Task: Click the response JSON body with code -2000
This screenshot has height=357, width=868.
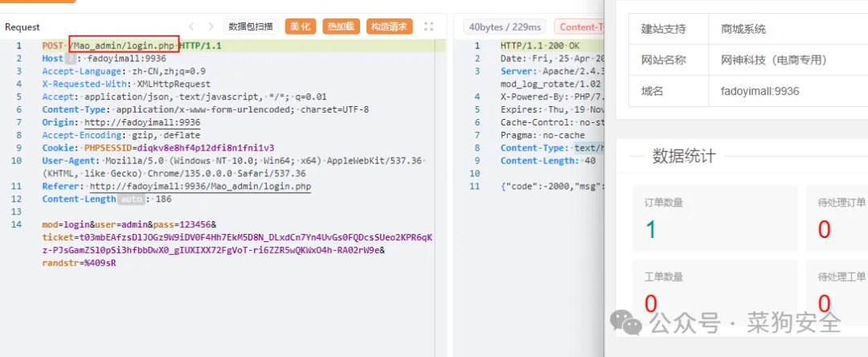Action: click(552, 187)
